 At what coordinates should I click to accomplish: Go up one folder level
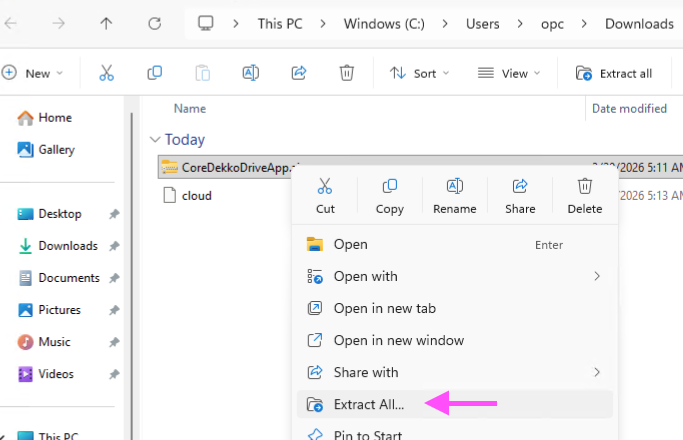pyautogui.click(x=106, y=24)
